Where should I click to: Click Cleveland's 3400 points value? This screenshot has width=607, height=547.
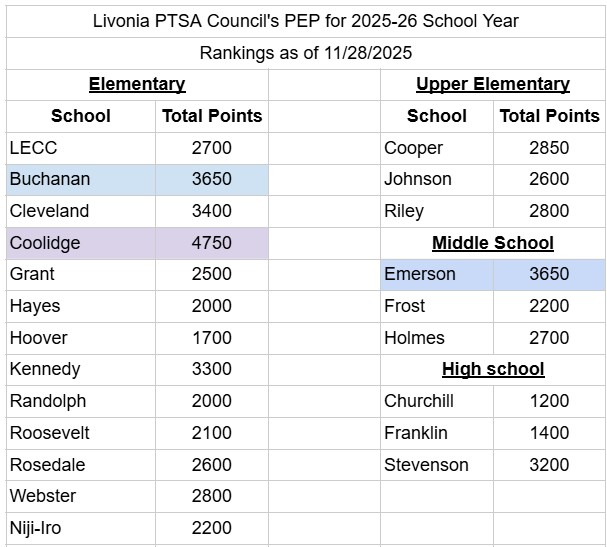[x=211, y=211]
